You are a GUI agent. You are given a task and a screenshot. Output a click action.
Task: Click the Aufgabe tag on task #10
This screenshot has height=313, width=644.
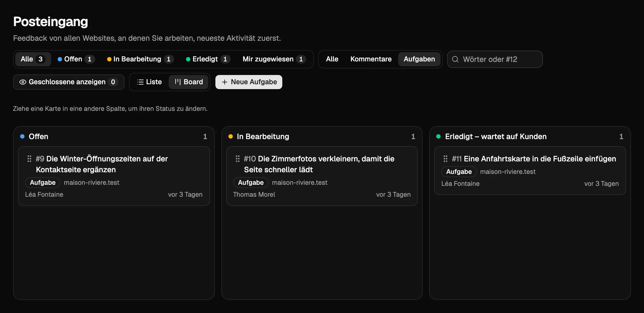coord(251,183)
